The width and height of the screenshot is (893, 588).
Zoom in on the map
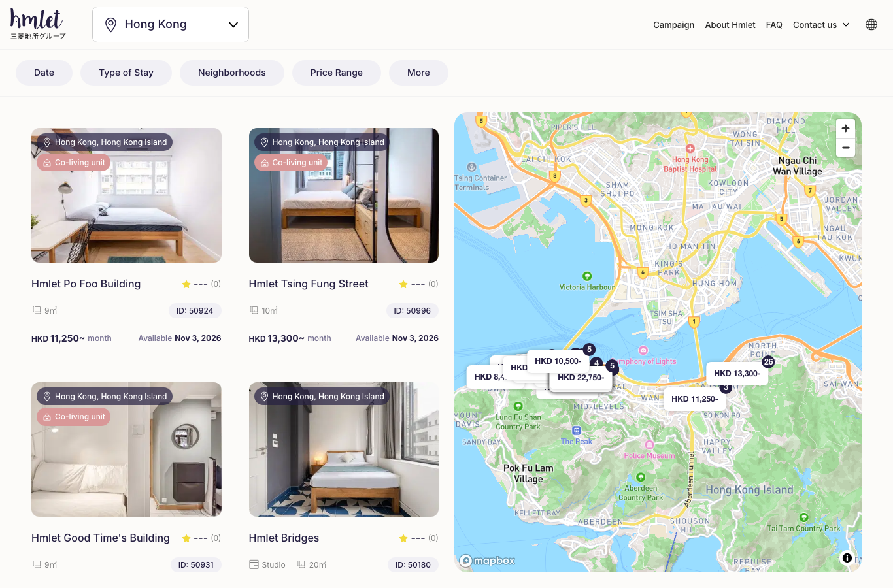tap(845, 129)
